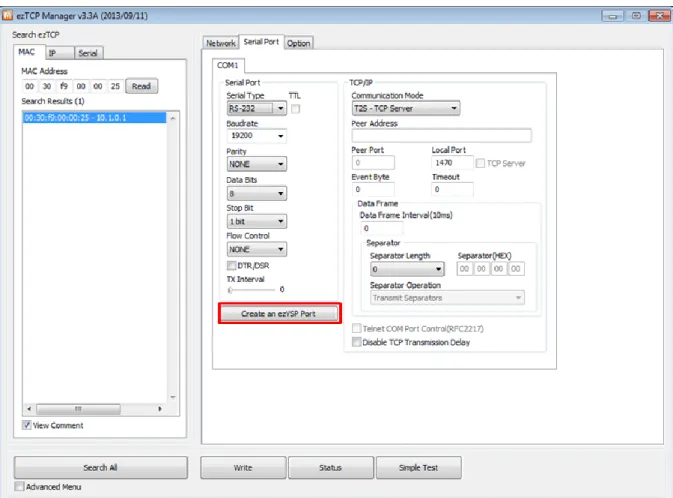Maximize the ezTCP Manager window

636,16
